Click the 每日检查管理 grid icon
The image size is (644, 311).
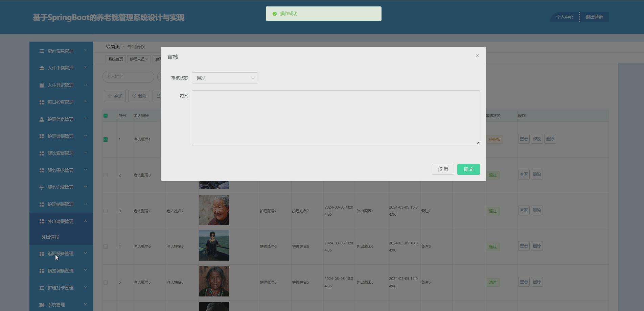(42, 102)
